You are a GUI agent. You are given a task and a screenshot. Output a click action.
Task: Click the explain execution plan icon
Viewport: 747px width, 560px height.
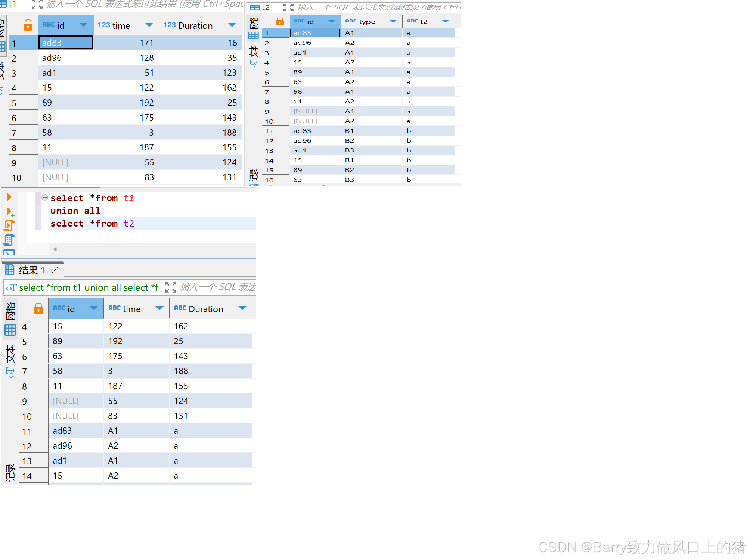coord(9,240)
